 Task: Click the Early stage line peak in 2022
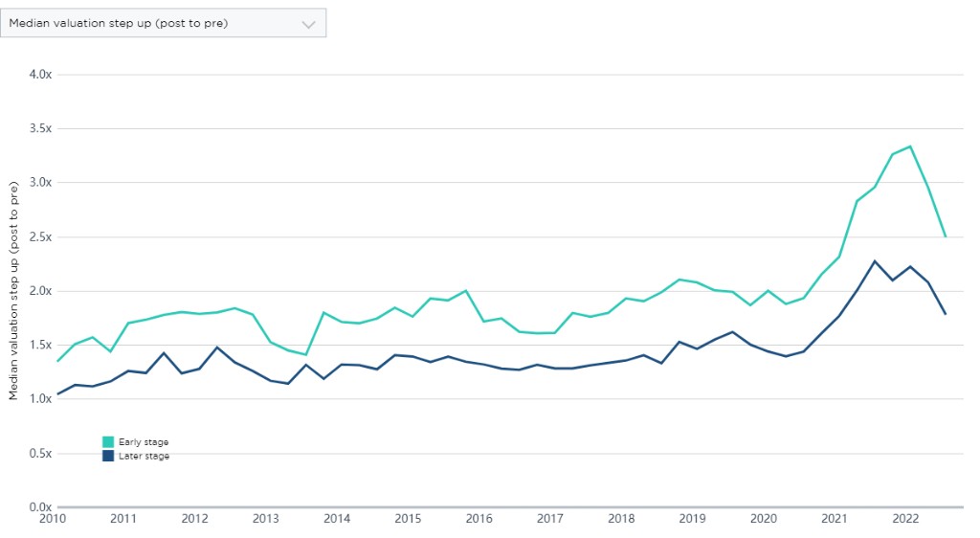click(x=910, y=146)
